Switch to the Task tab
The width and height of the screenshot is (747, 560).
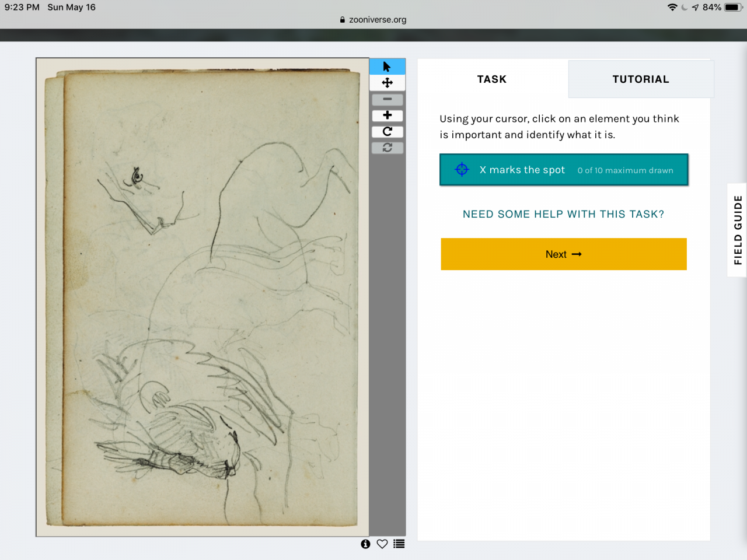click(x=492, y=79)
